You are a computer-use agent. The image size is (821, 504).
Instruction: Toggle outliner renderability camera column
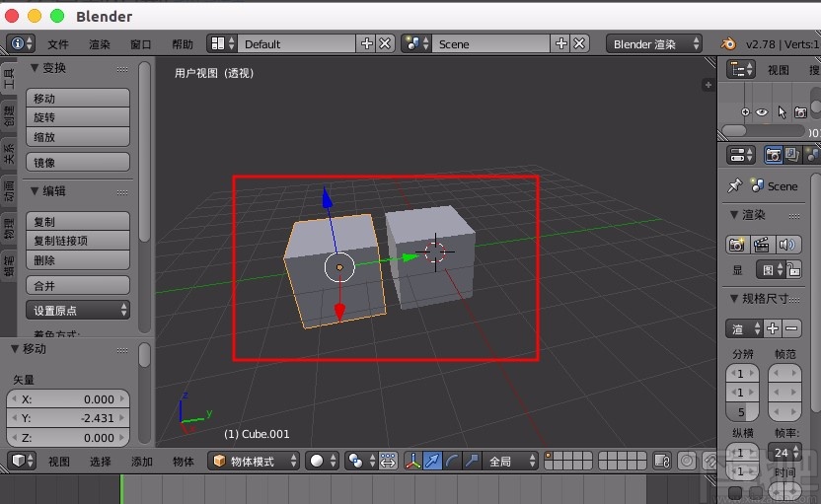pos(800,112)
